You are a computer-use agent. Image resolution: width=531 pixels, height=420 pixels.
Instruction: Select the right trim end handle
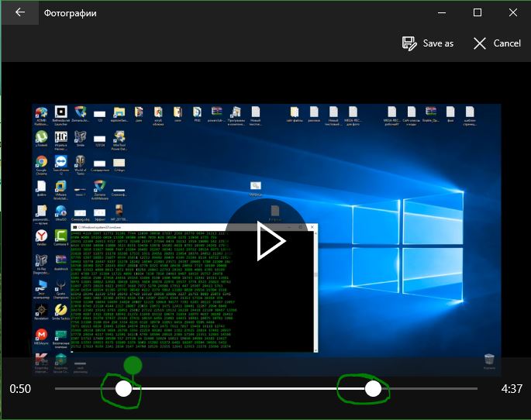[x=373, y=388]
